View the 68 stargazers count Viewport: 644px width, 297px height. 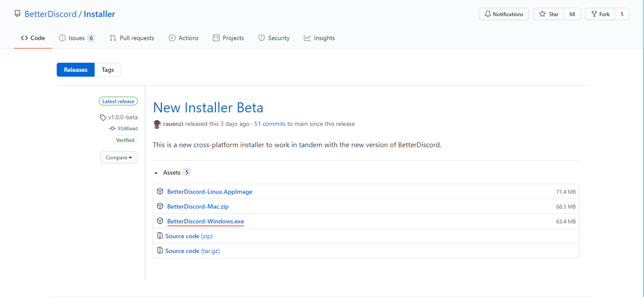(x=572, y=14)
